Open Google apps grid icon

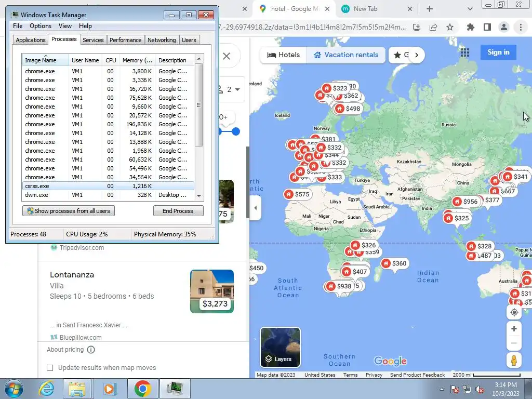pos(465,52)
